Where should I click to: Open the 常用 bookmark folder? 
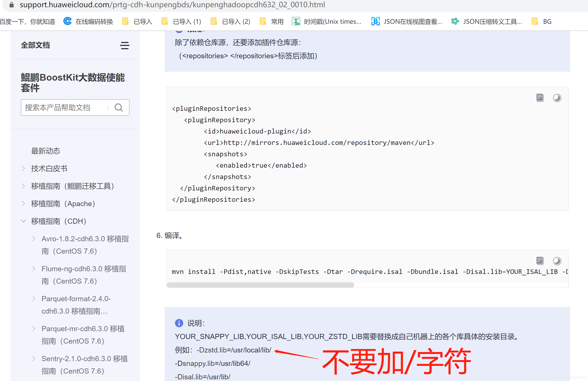click(x=271, y=21)
